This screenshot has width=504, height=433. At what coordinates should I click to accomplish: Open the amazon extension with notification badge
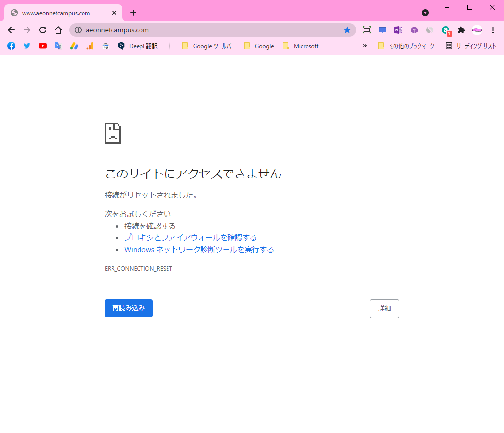pos(446,30)
